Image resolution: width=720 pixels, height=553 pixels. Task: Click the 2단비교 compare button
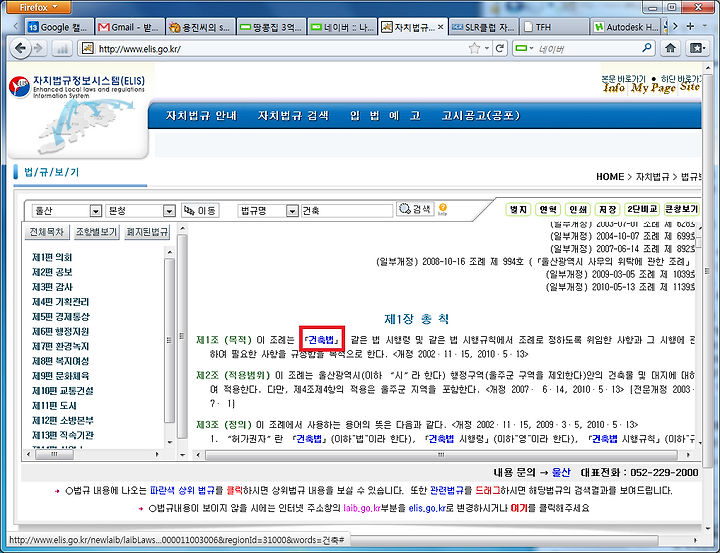tap(642, 209)
